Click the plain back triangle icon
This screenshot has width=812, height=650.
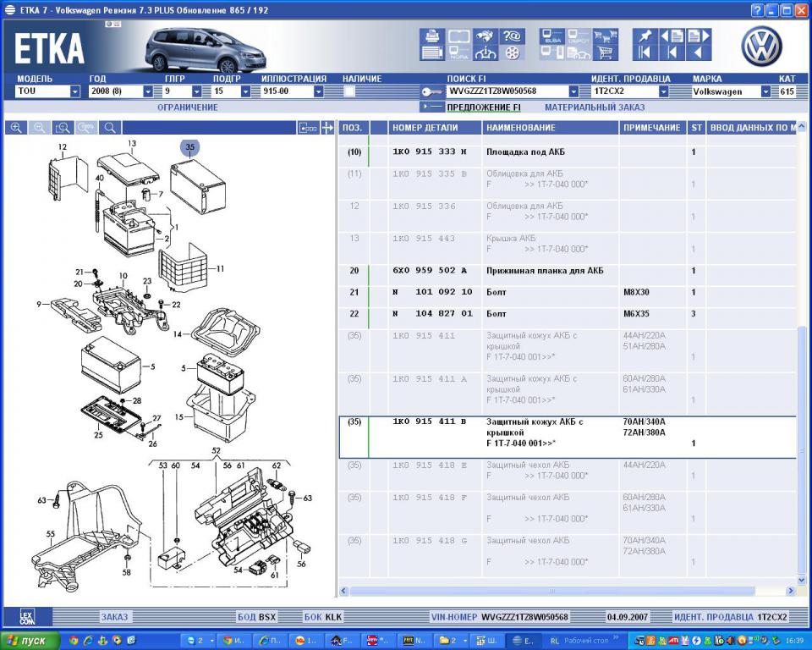[699, 52]
